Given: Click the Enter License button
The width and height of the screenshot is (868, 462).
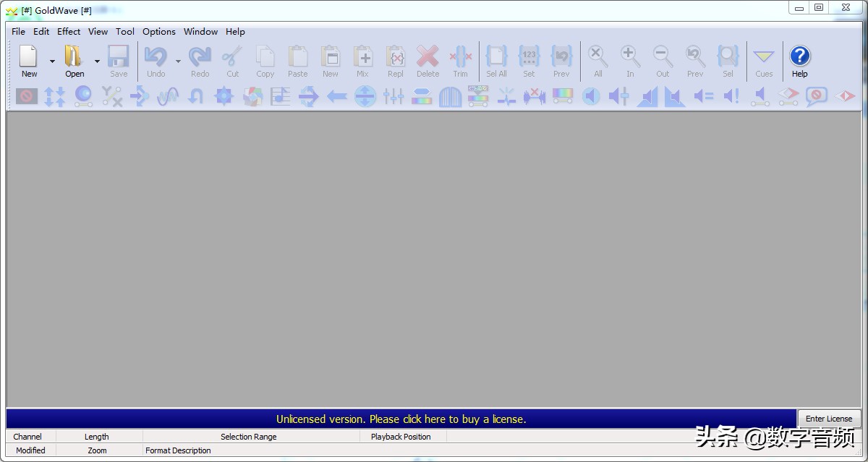Looking at the screenshot, I should point(829,419).
